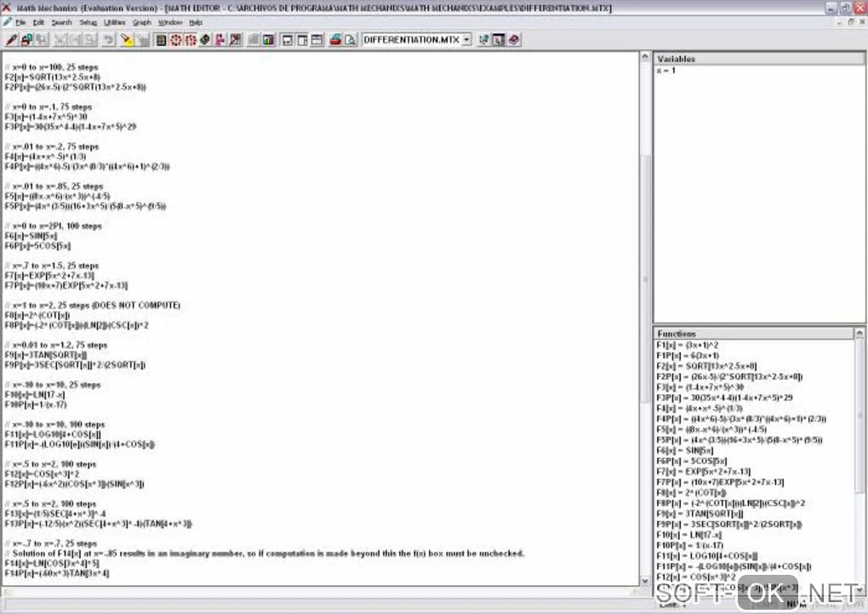This screenshot has width=868, height=614.
Task: Select 'F10P[x] = 1/(x-17)' in Functions panel
Action: click(x=690, y=545)
